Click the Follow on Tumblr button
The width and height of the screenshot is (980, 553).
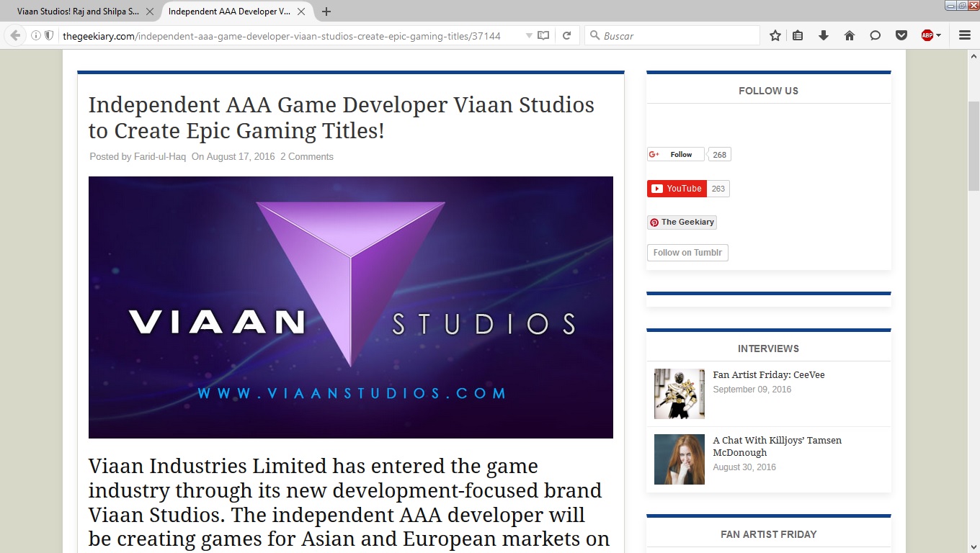click(687, 253)
